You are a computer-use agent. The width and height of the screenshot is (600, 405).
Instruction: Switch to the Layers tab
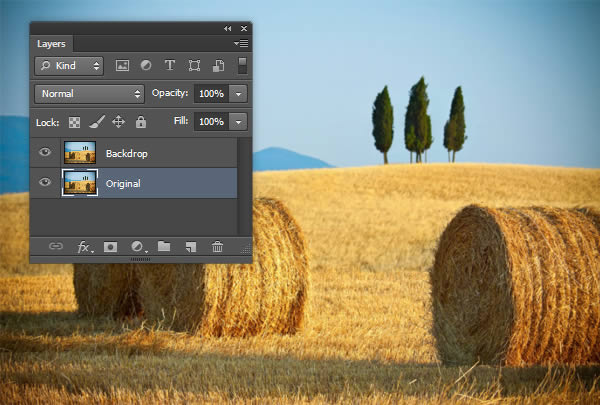(51, 44)
